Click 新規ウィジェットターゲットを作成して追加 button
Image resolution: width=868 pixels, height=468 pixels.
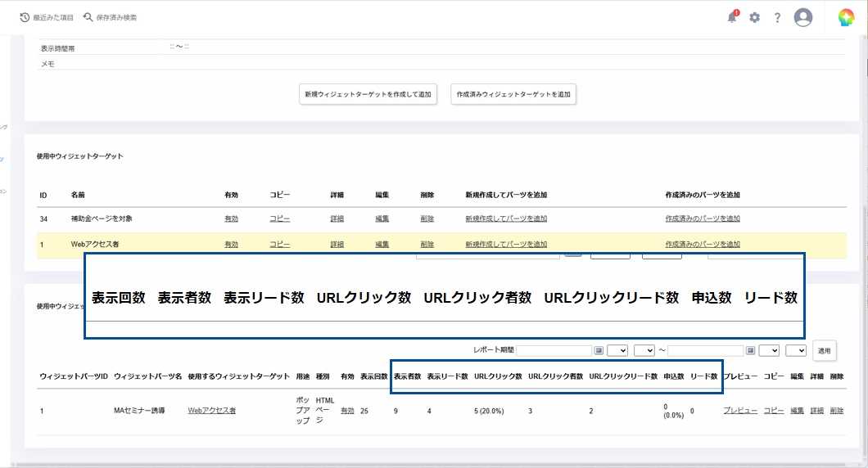pos(368,94)
